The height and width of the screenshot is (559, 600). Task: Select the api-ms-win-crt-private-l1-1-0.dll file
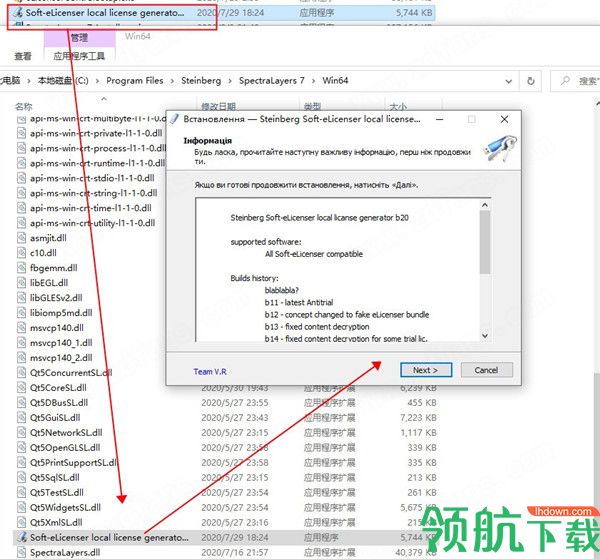[x=96, y=133]
